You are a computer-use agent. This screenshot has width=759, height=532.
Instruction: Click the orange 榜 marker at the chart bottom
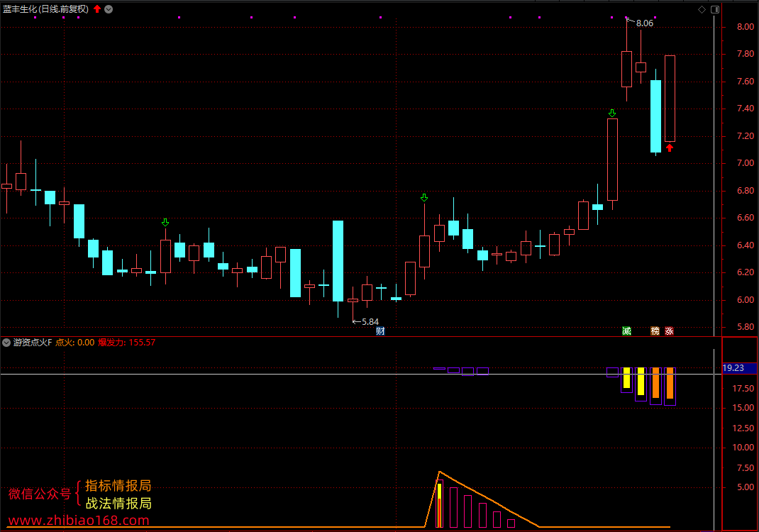[655, 331]
